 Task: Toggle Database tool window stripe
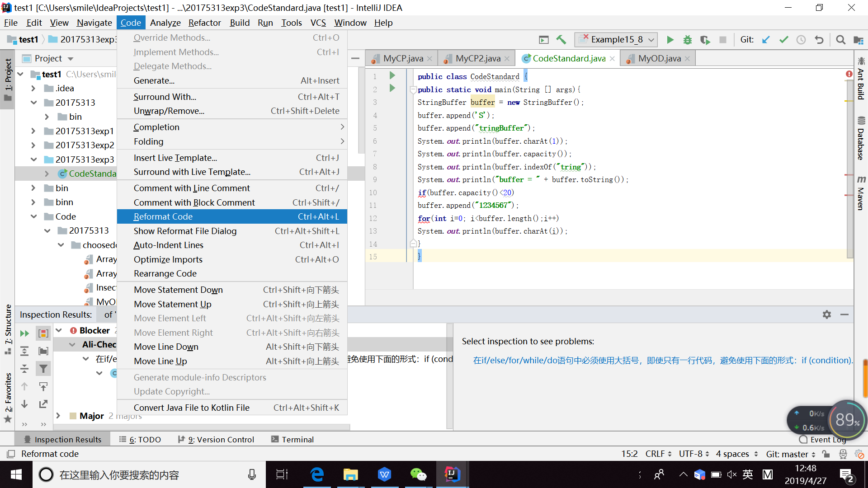pyautogui.click(x=861, y=138)
